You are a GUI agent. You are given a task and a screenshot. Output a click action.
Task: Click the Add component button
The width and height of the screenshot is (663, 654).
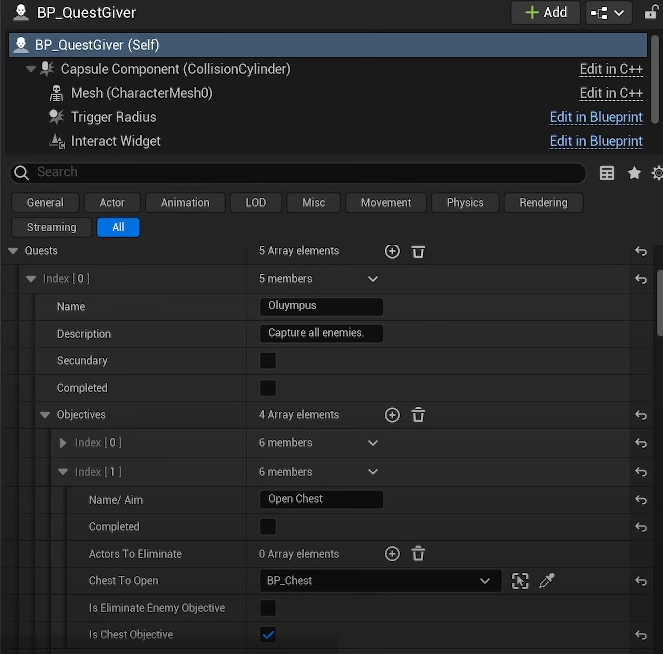[545, 12]
